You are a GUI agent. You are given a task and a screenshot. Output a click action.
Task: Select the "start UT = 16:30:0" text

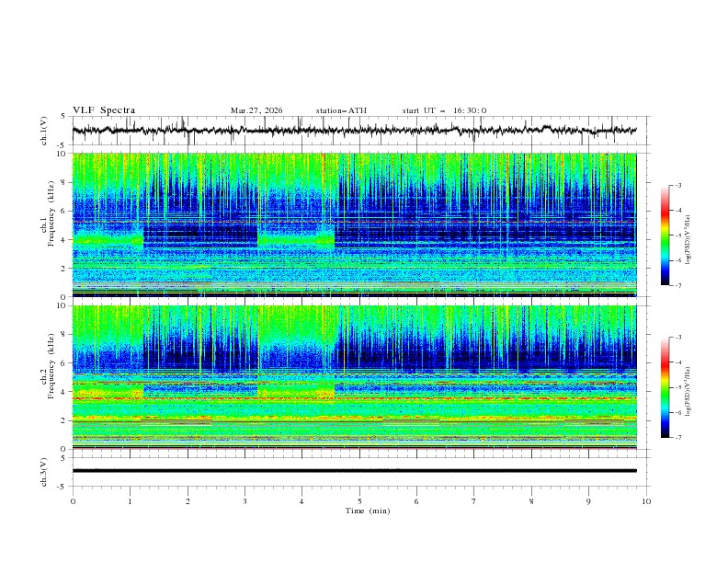[444, 110]
